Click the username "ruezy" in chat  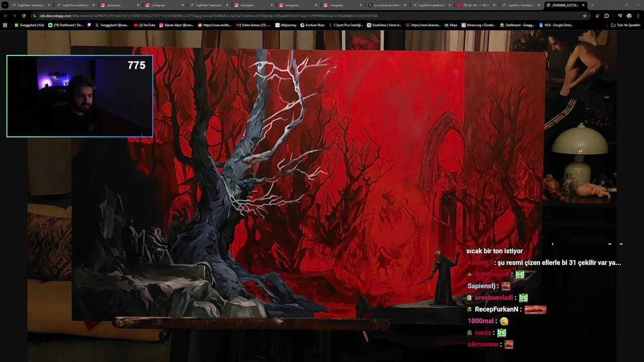point(483,332)
